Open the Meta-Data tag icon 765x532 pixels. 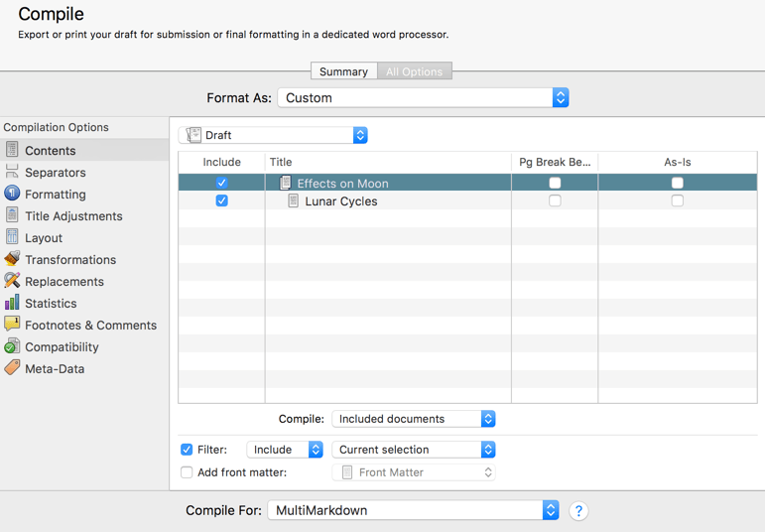(x=12, y=368)
